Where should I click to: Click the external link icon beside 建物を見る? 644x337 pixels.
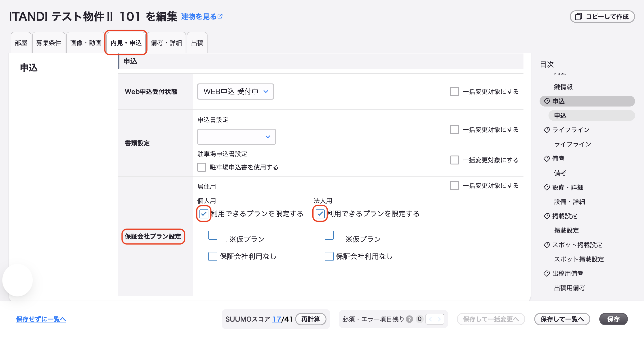pyautogui.click(x=220, y=16)
